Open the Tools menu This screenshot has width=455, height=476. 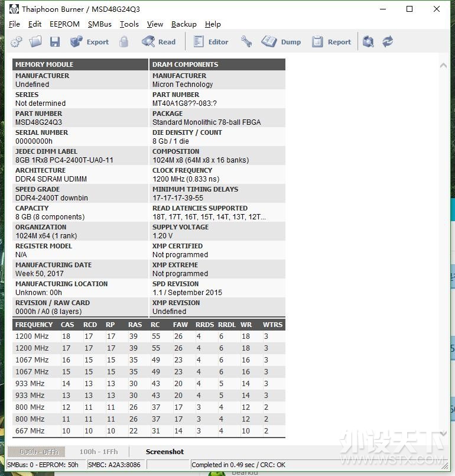[x=129, y=24]
